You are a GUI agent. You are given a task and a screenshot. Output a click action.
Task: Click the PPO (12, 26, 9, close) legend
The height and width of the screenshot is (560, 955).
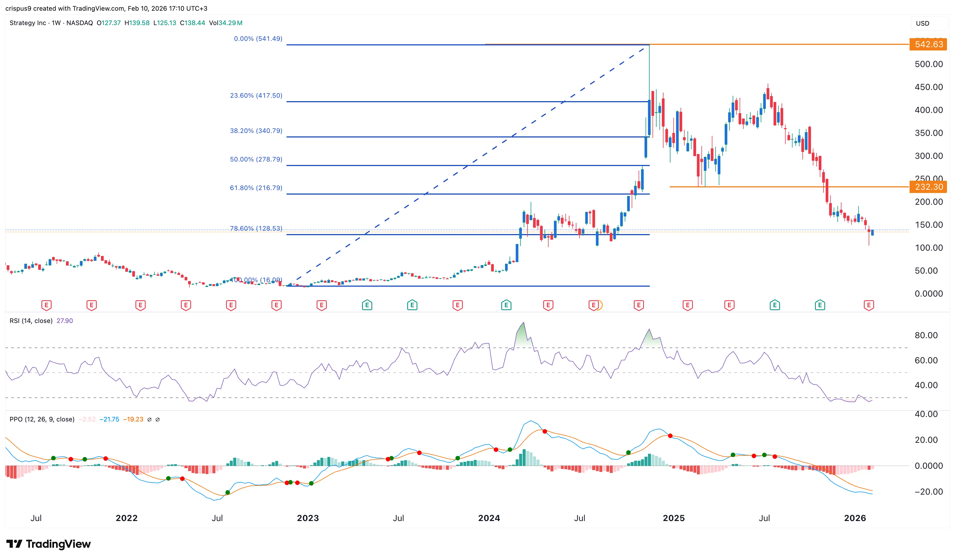[x=42, y=419]
